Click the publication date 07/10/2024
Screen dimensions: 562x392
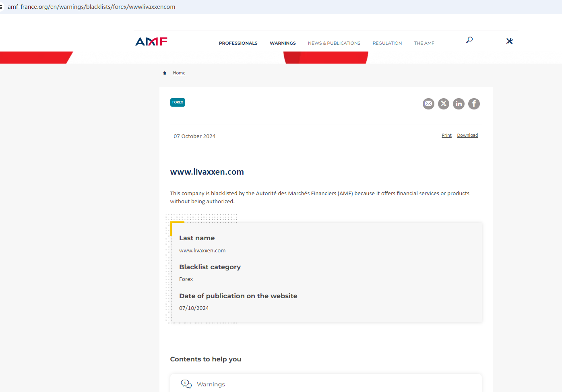194,308
